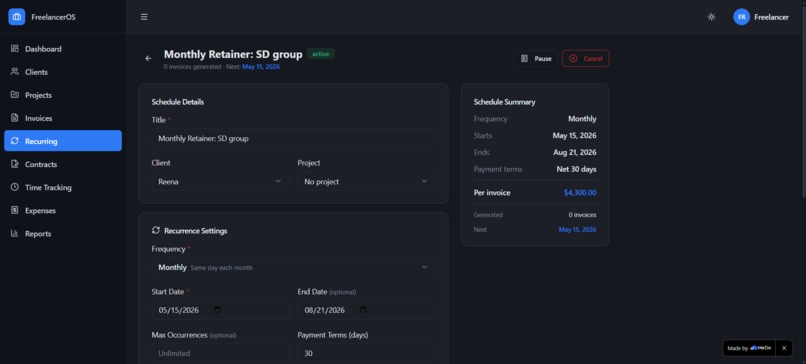This screenshot has width=806, height=364.
Task: Click the Starts May 15, 2026 value
Action: coord(575,136)
